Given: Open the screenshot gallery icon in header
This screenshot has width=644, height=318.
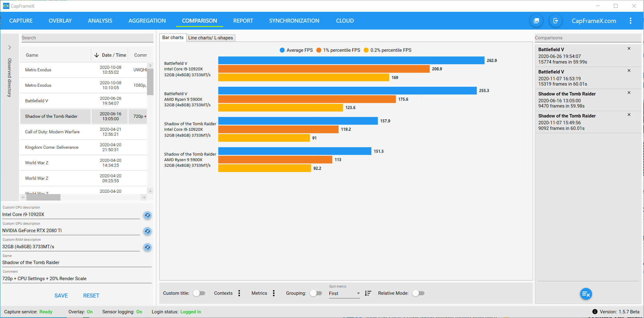Looking at the screenshot, I should click(536, 21).
